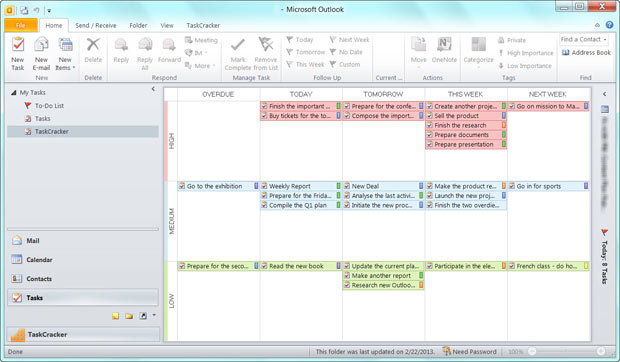The image size is (620, 362).
Task: Click the TaskCracker bar at bottom left
Action: [83, 334]
